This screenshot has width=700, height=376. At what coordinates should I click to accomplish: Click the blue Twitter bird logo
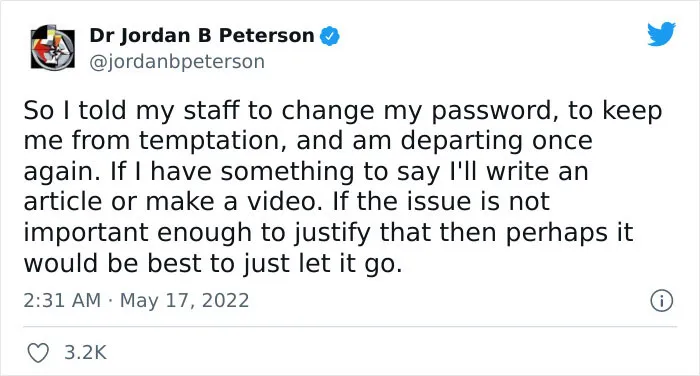tap(661, 33)
